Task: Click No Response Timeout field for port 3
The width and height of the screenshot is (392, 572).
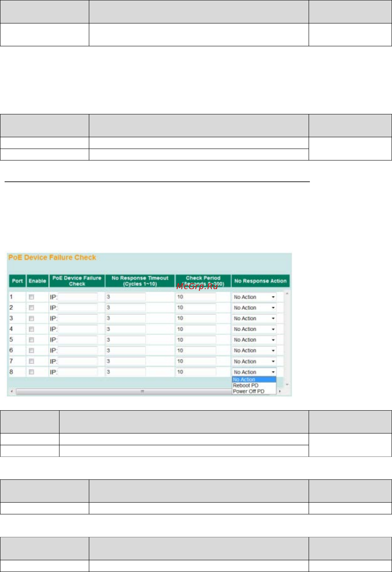Action: (x=125, y=318)
